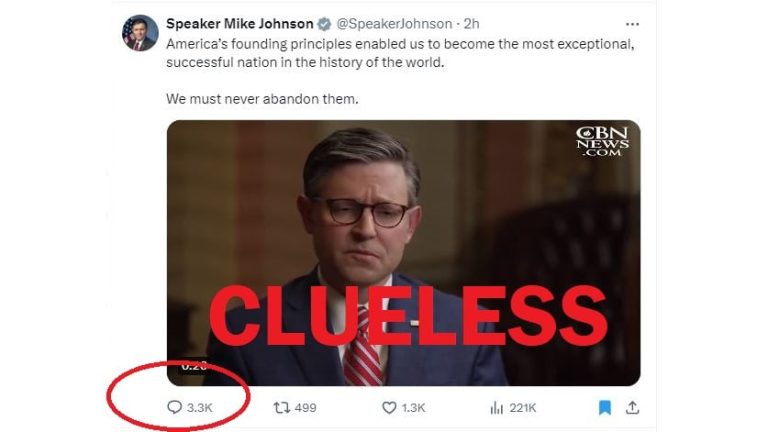
Task: Open Speaker Mike Johnson's profile avatar
Action: [x=140, y=33]
